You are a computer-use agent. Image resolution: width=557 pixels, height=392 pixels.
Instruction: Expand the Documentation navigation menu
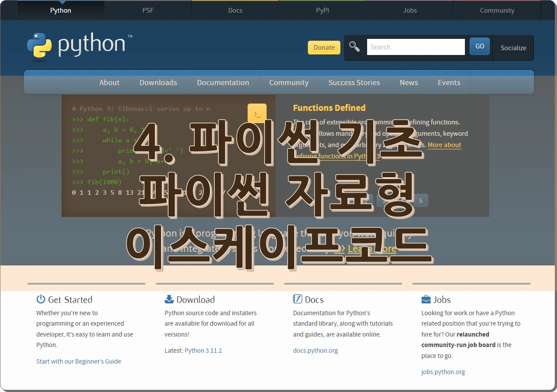click(223, 83)
